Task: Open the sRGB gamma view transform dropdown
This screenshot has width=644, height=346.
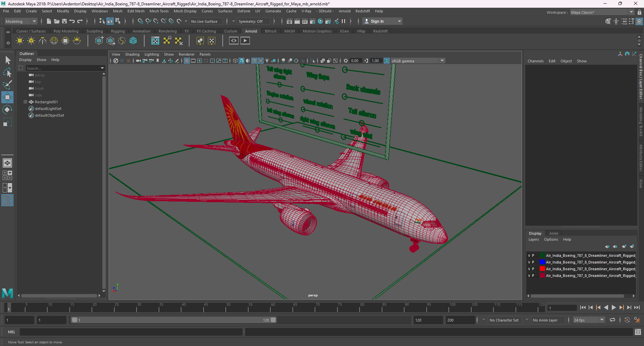Action: pyautogui.click(x=418, y=61)
